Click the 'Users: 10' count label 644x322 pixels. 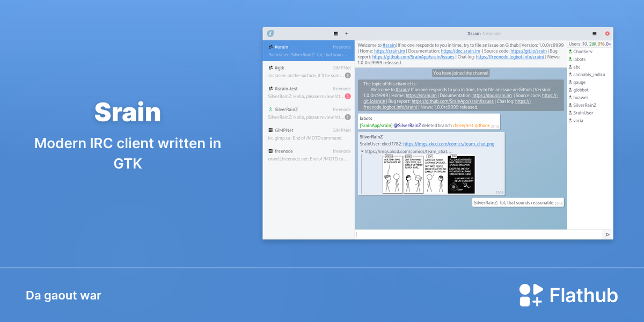point(578,43)
